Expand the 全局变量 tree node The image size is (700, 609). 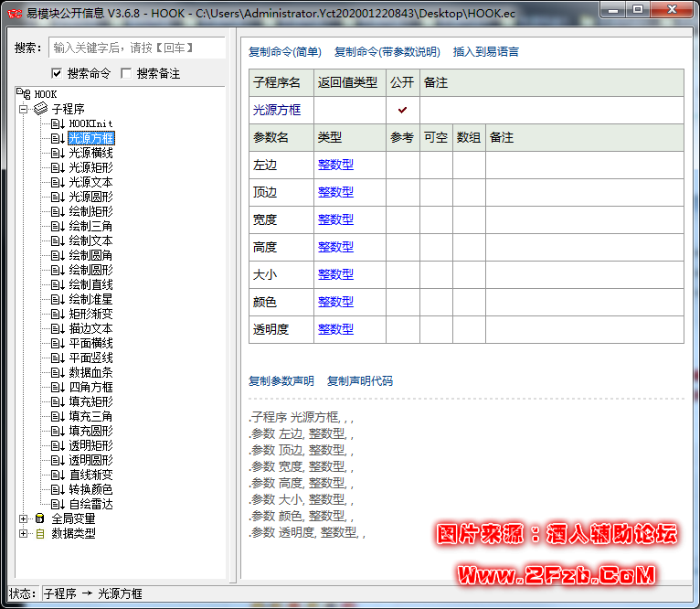(24, 518)
